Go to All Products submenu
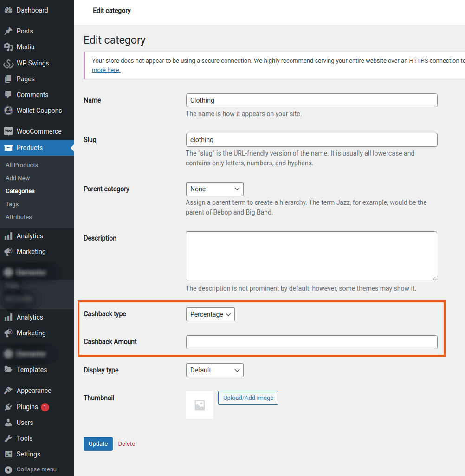This screenshot has height=476, width=465. point(22,165)
